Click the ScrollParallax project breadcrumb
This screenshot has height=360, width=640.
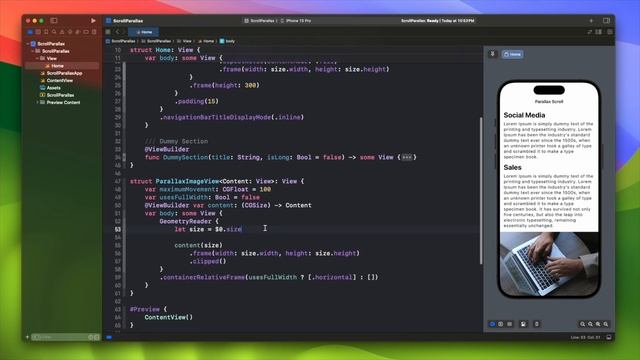coord(120,41)
